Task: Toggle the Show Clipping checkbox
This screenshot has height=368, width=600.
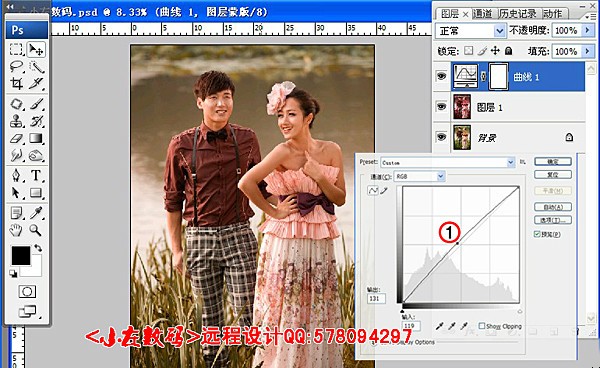Action: (482, 326)
